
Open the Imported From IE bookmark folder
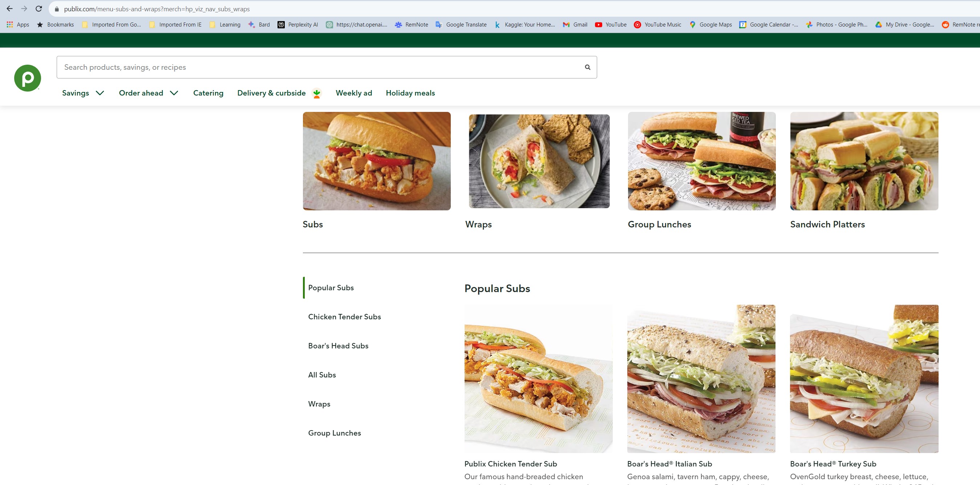[x=175, y=24]
